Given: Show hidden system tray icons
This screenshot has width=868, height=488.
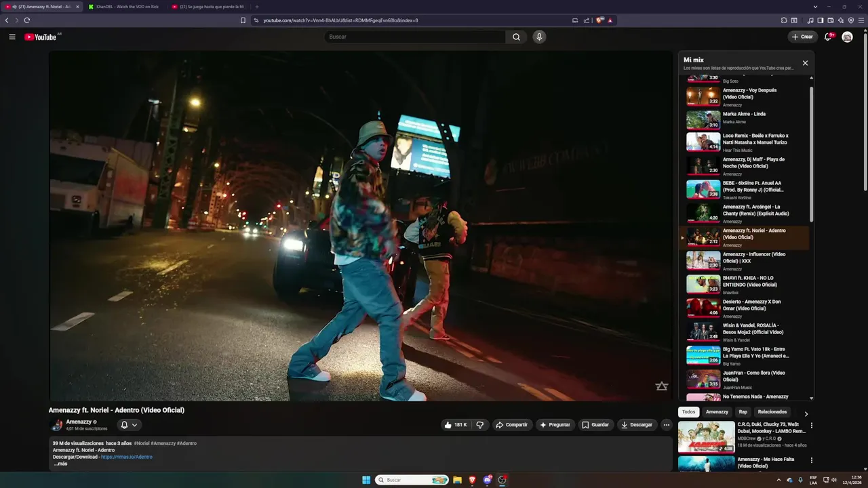Looking at the screenshot, I should (x=778, y=480).
